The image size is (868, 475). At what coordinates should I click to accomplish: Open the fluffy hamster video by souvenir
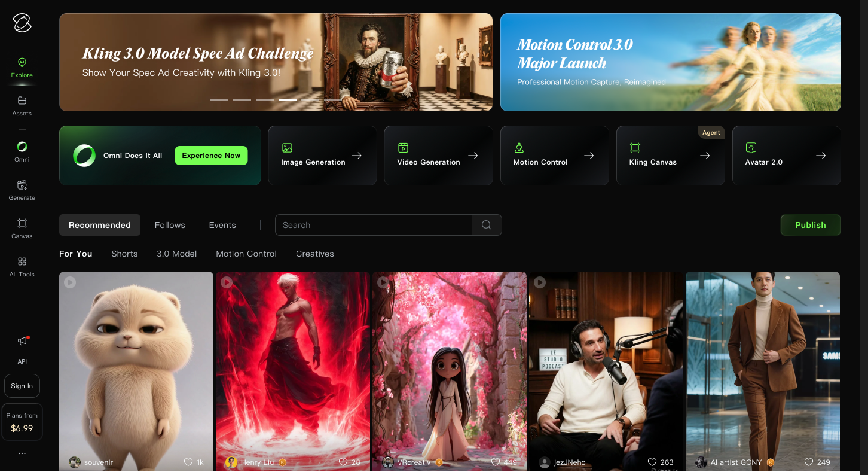136,371
